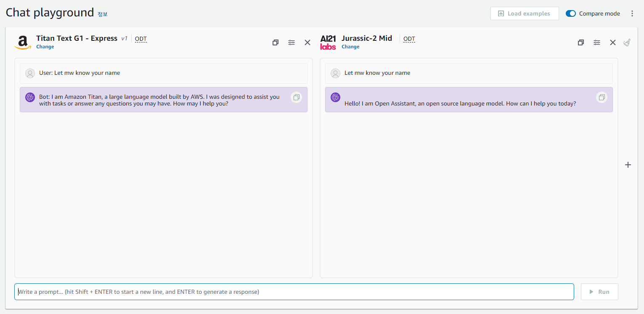644x314 pixels.
Task: Click the v1 version label
Action: pos(124,39)
